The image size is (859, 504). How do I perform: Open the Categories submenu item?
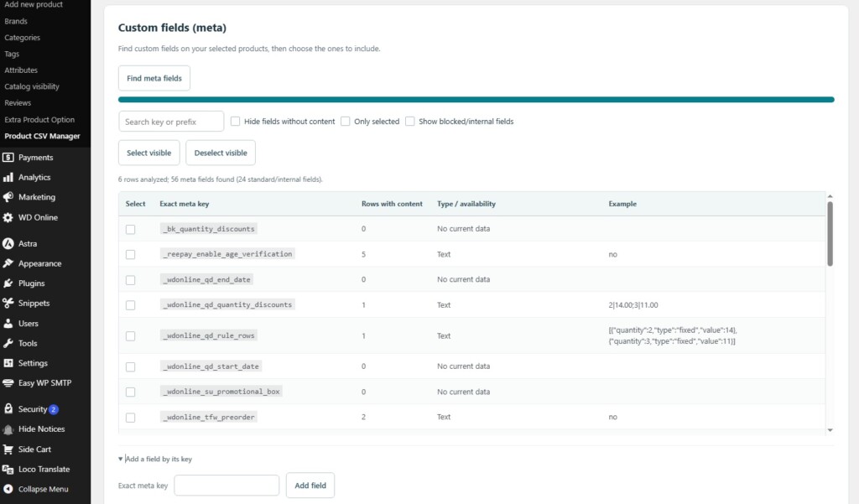click(x=23, y=38)
